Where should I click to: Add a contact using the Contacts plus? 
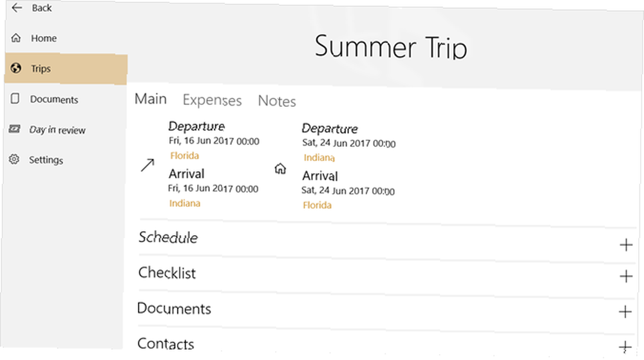625,346
